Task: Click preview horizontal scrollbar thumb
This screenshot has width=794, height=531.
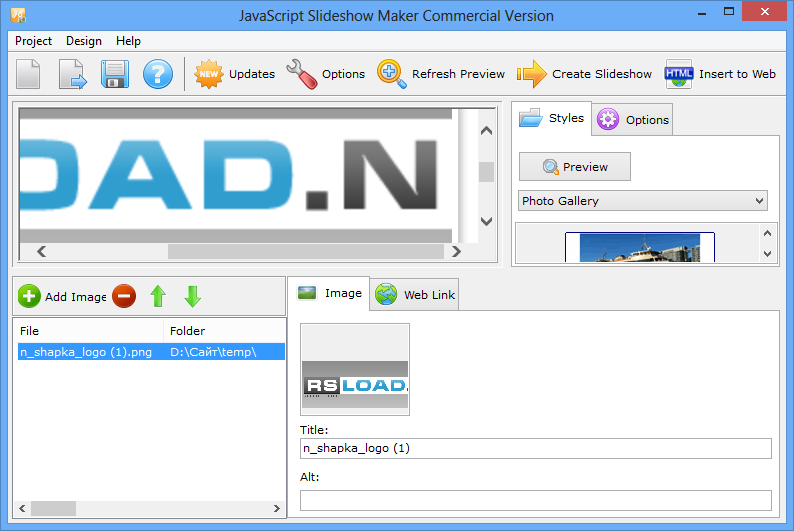Action: click(306, 252)
